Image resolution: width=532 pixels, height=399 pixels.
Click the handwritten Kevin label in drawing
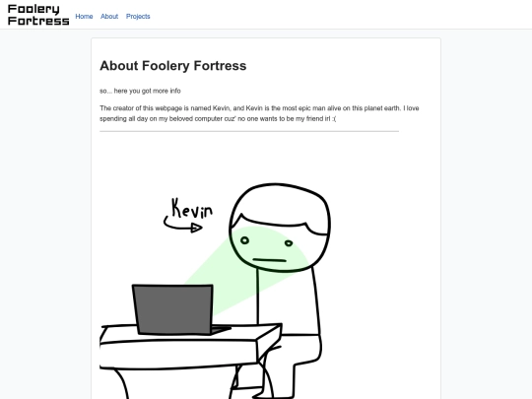192,208
